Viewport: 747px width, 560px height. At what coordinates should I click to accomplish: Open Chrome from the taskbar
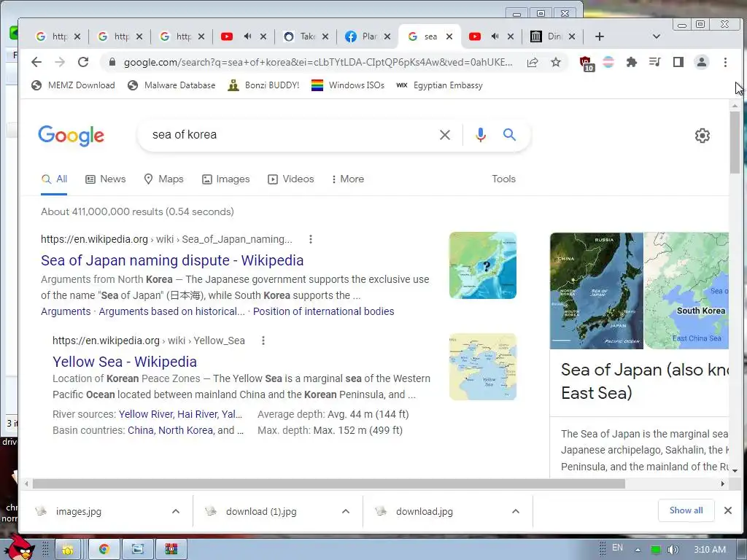click(104, 550)
